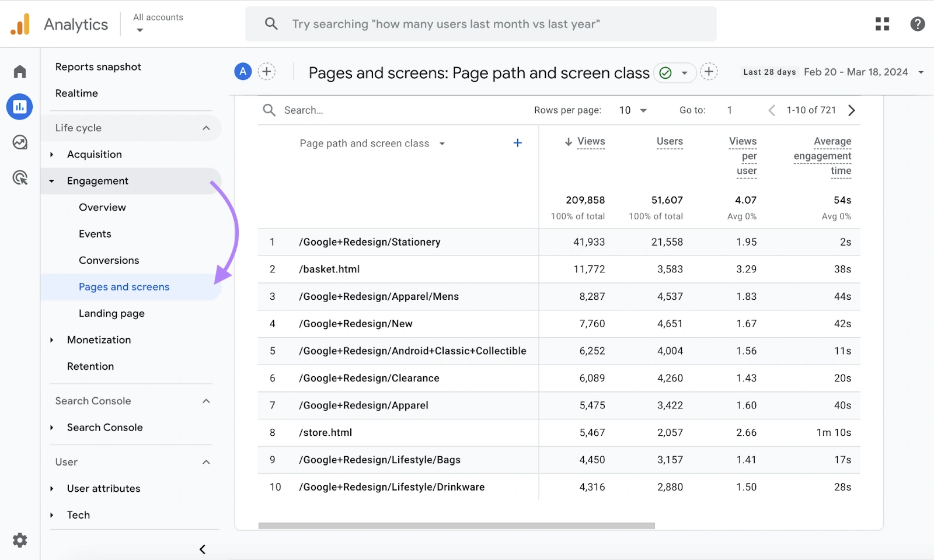Change Rows per page dropdown
This screenshot has width=934, height=560.
click(x=633, y=110)
